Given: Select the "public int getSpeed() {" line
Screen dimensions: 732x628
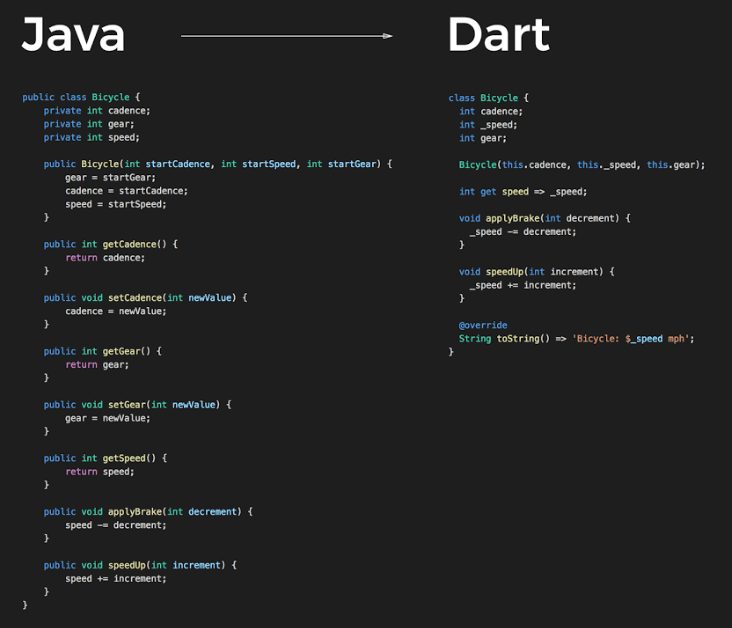Looking at the screenshot, I should 105,458.
